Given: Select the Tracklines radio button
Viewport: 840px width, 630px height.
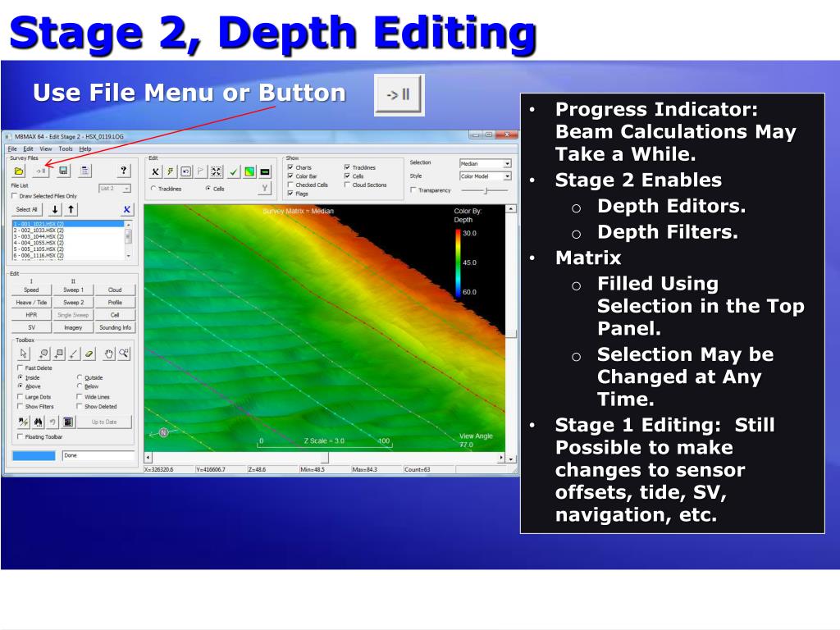Looking at the screenshot, I should 153,189.
